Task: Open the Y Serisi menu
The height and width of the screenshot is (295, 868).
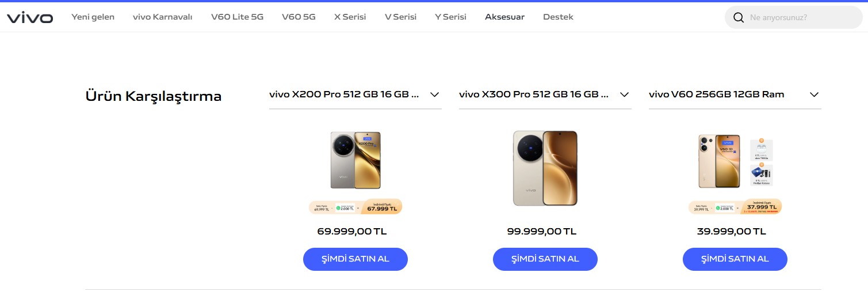Action: (450, 17)
